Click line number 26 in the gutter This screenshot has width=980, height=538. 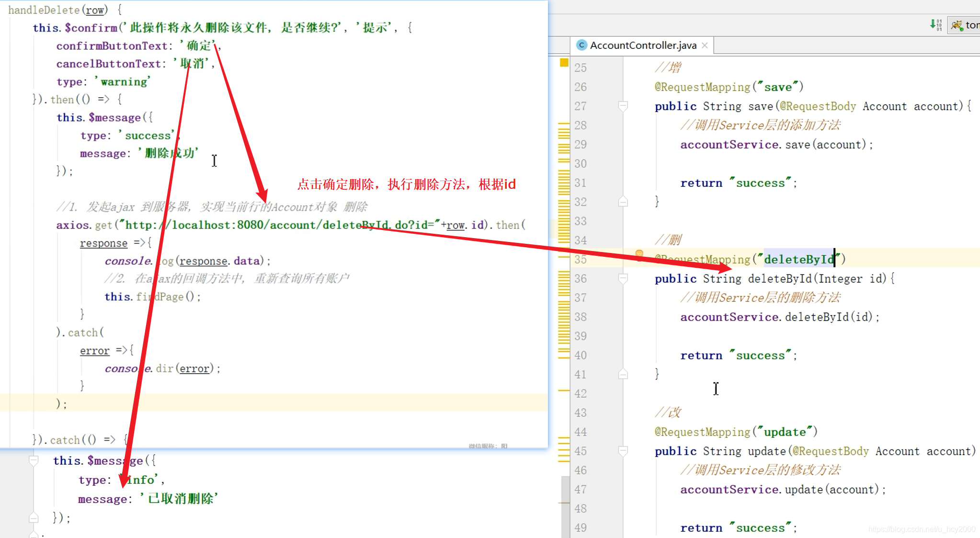581,87
